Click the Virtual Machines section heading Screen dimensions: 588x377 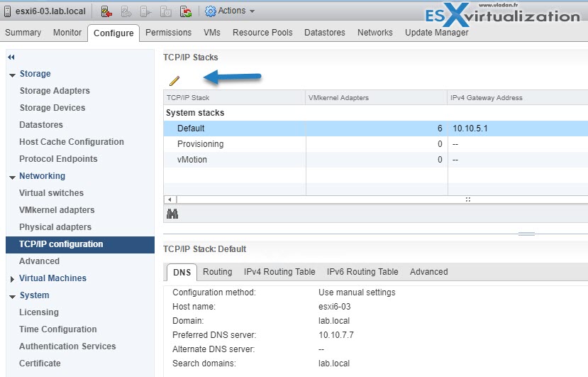coord(53,278)
